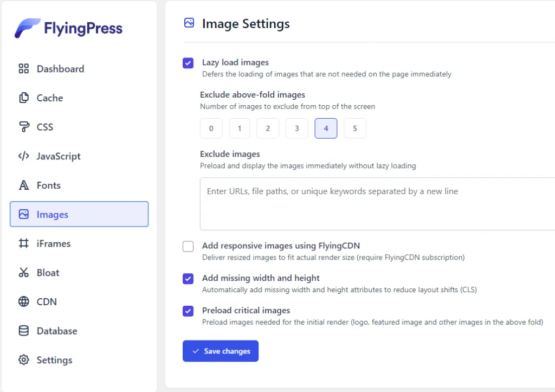Viewport: 555px width, 392px height.
Task: Click the iFrames hash icon
Action: (23, 243)
